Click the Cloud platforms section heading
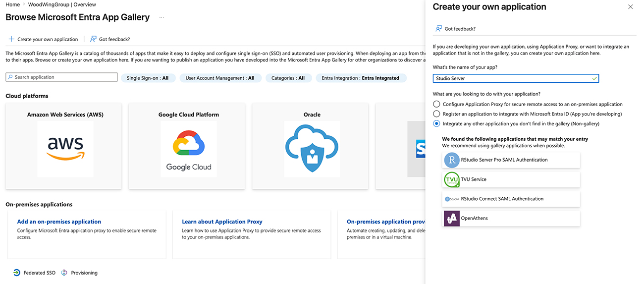The width and height of the screenshot is (644, 284). (x=27, y=96)
